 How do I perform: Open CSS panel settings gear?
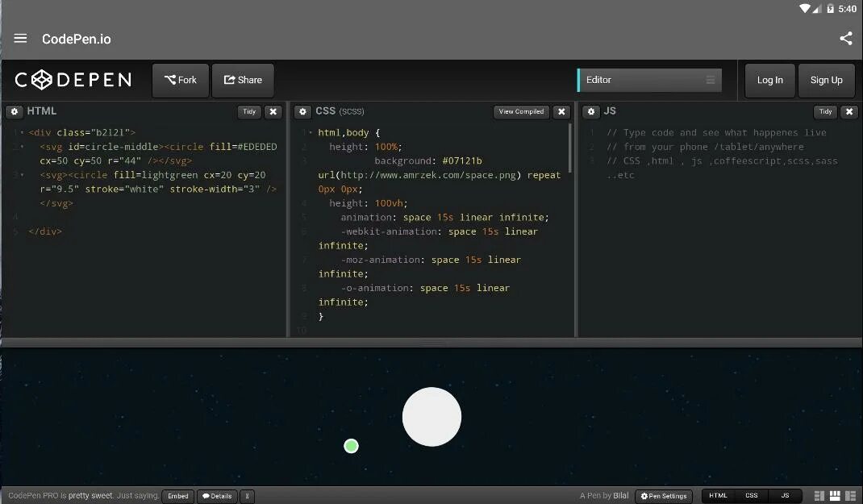point(302,112)
